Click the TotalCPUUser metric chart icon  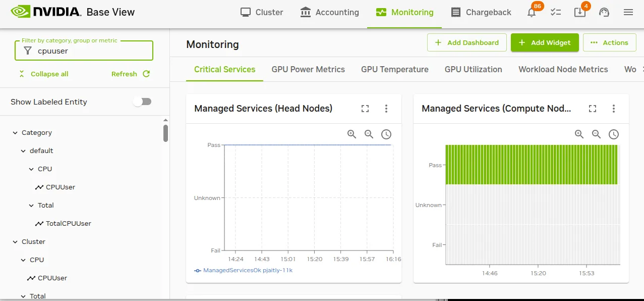tap(39, 223)
